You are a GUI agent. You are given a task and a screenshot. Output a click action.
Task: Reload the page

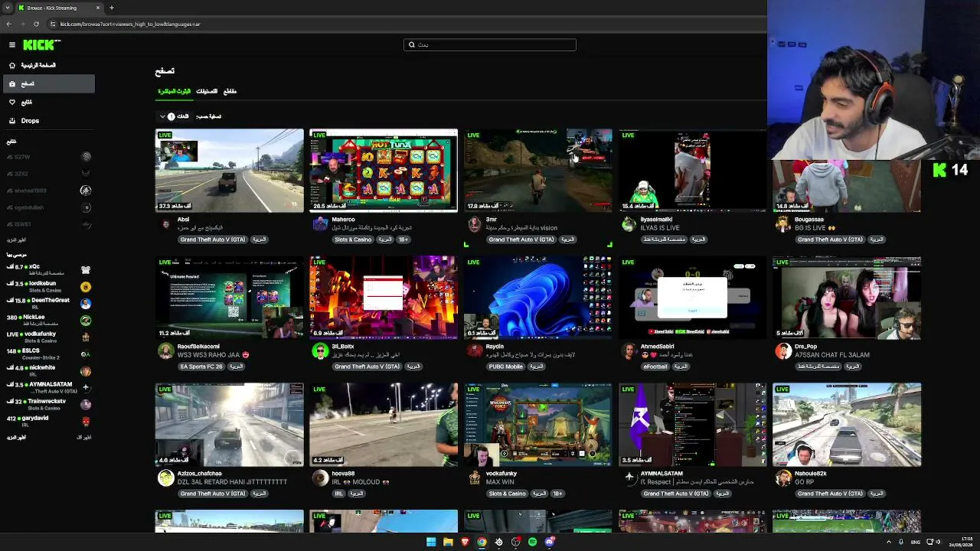[x=36, y=24]
